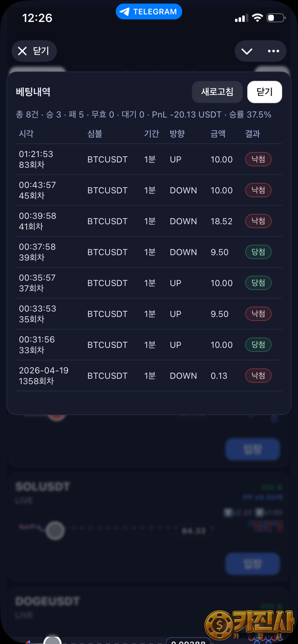Image resolution: width=298 pixels, height=644 pixels.
Task: Tap the 45회차 낙첨 result badge
Action: point(258,190)
